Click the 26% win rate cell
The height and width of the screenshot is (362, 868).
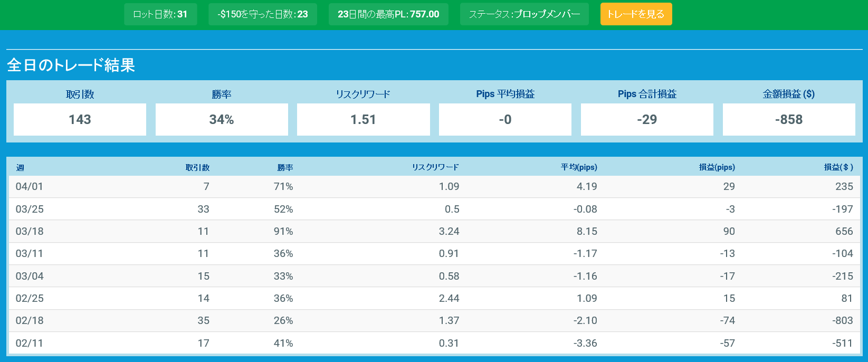283,320
